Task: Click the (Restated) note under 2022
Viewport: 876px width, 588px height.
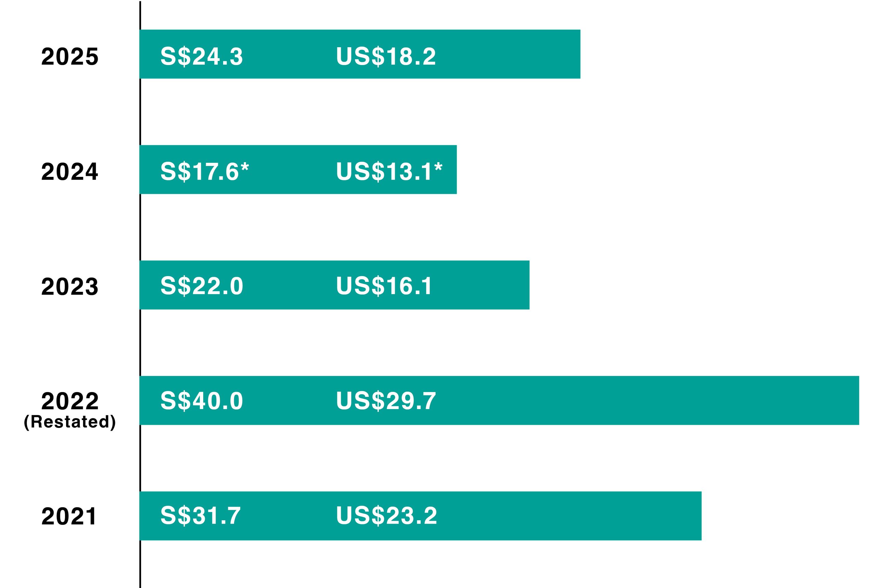Action: click(70, 422)
